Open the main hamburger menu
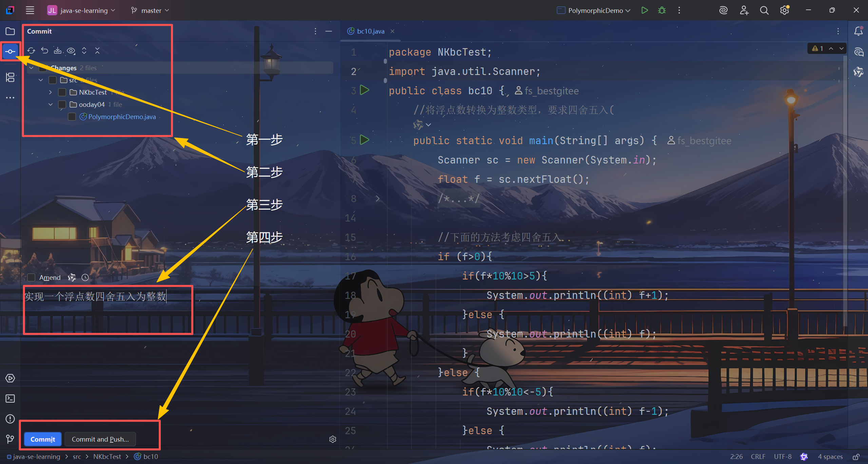Viewport: 868px width, 464px height. tap(30, 11)
